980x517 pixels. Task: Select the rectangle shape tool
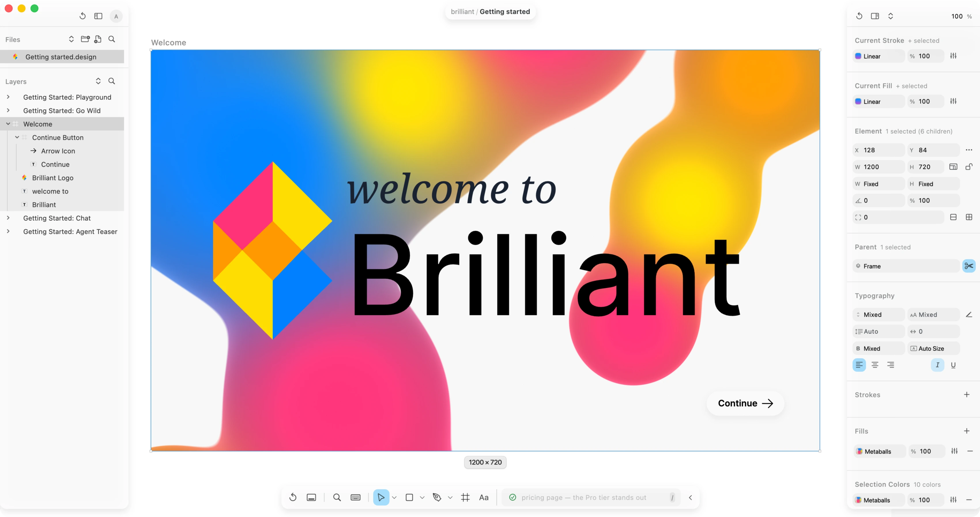point(409,497)
